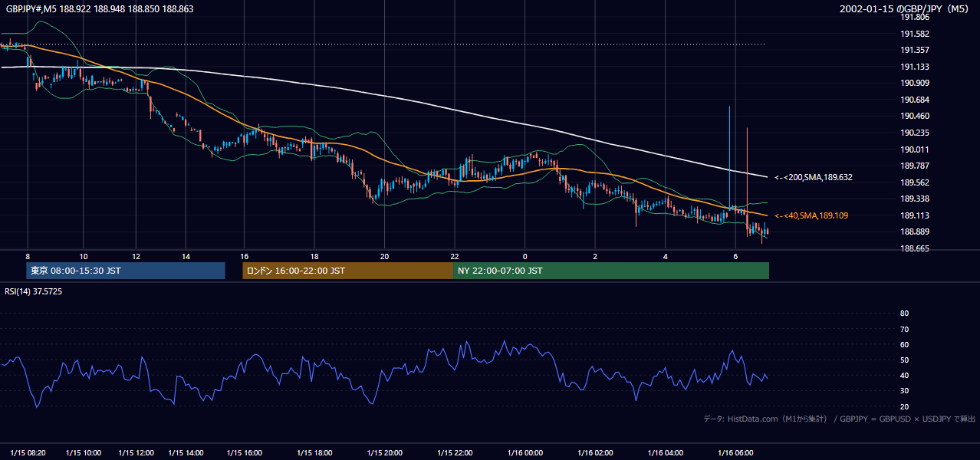Select the 東京 08:00-15:30 JST session bar
This screenshot has width=980, height=460.
[125, 271]
